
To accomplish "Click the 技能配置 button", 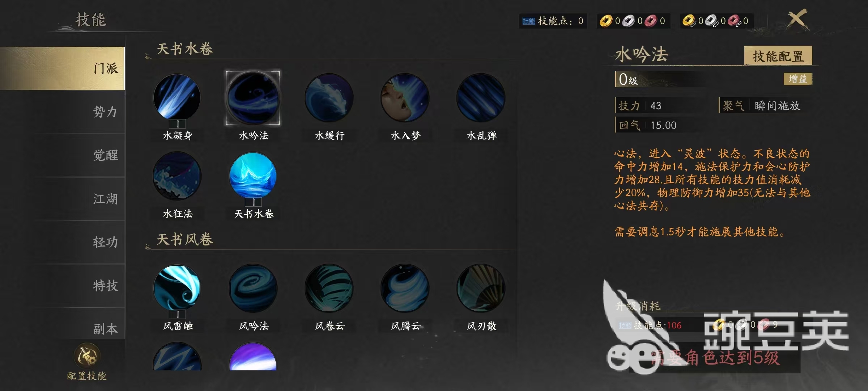I will click(x=778, y=56).
